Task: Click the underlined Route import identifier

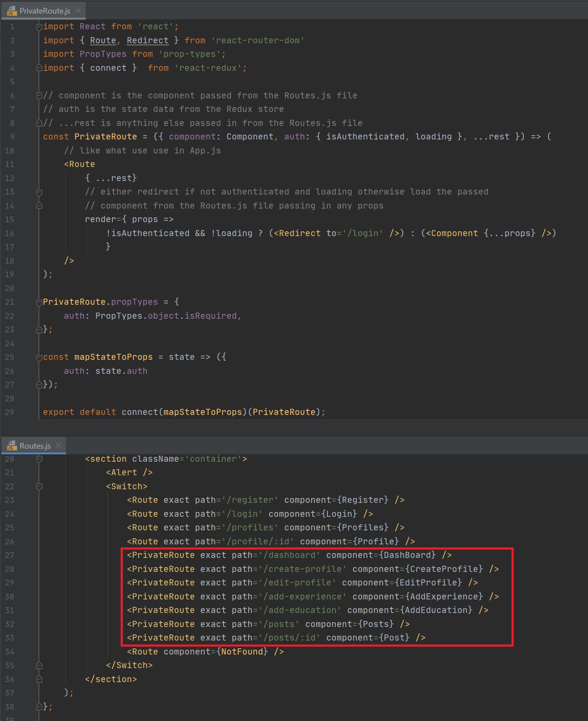Action: point(103,41)
